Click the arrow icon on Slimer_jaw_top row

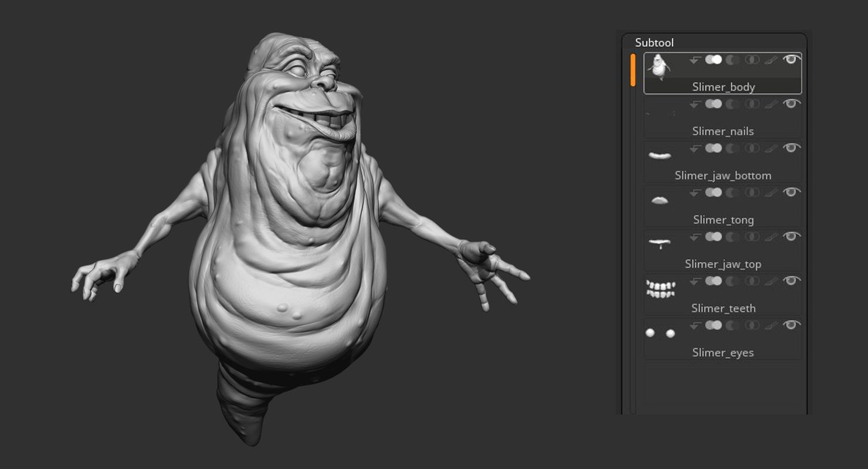click(x=695, y=237)
